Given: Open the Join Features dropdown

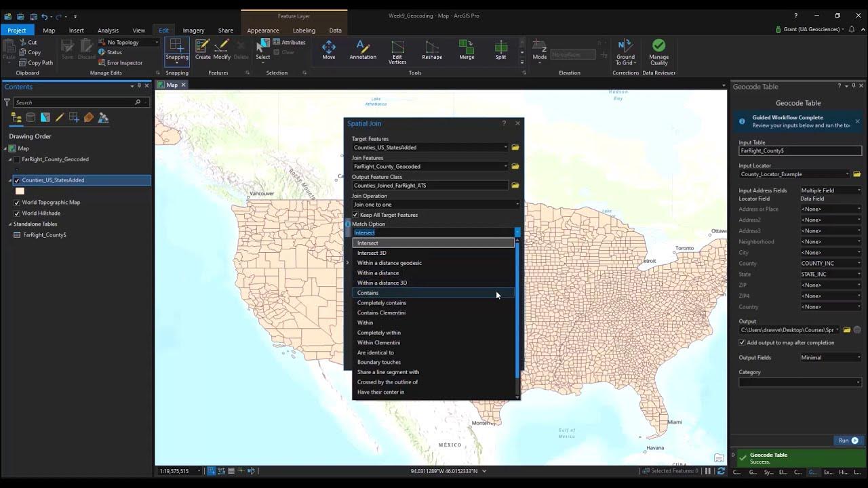Looking at the screenshot, I should tap(505, 166).
